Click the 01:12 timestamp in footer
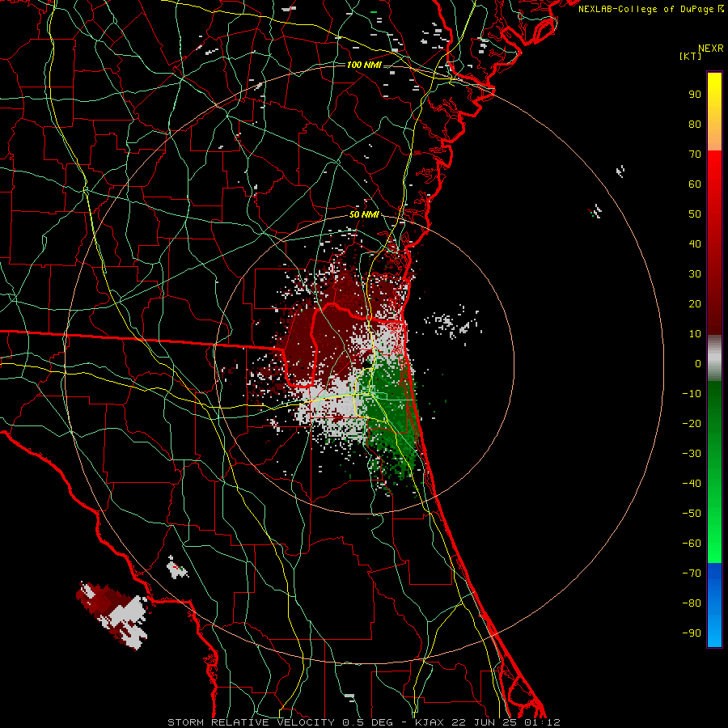This screenshot has width=728, height=728. (x=542, y=722)
